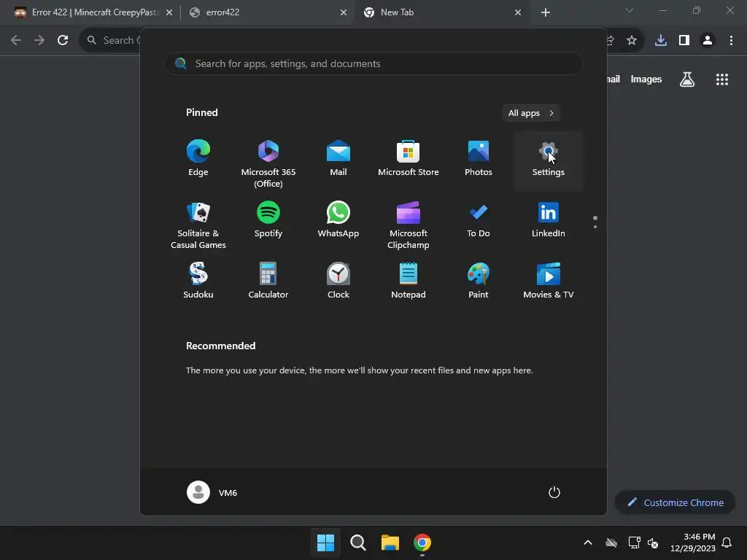Viewport: 747px width, 560px height.
Task: Open Microsoft Store
Action: (x=409, y=160)
